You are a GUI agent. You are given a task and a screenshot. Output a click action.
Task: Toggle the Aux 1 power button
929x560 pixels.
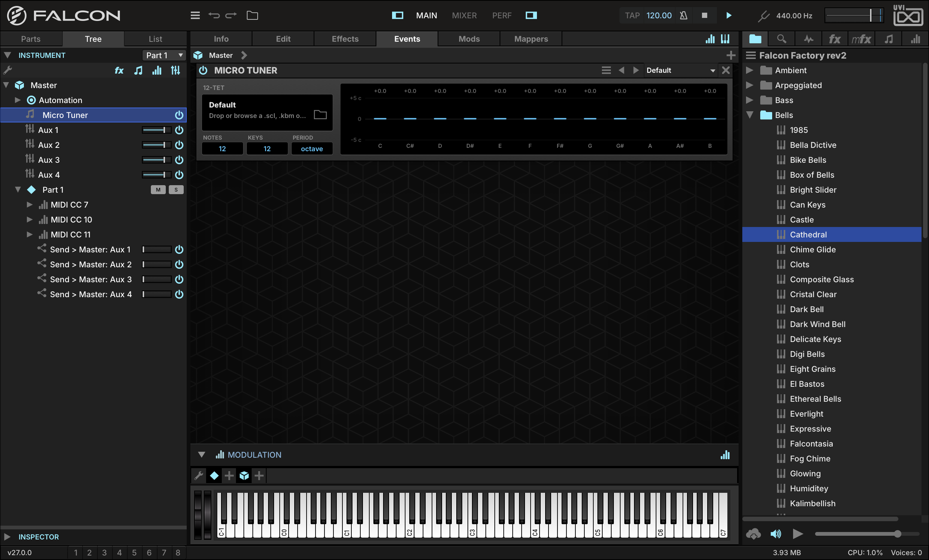coord(179,130)
